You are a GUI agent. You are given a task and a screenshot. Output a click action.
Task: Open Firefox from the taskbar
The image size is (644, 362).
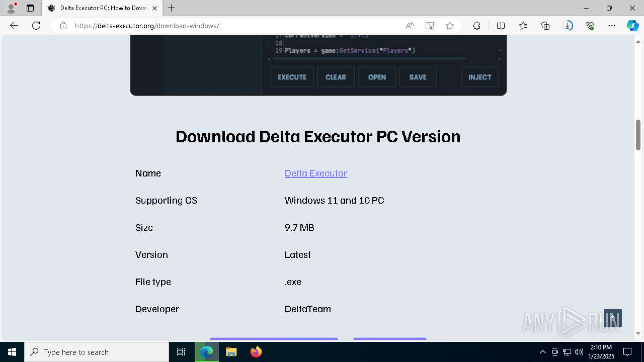coord(256,352)
